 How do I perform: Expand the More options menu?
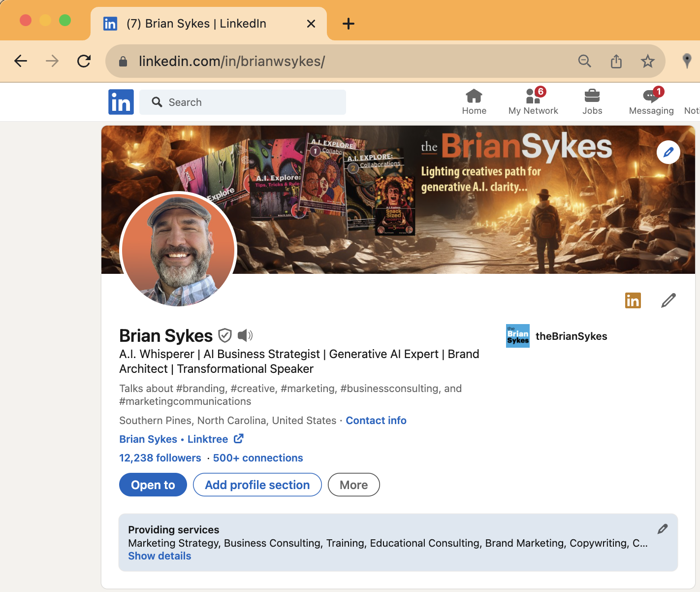click(353, 485)
